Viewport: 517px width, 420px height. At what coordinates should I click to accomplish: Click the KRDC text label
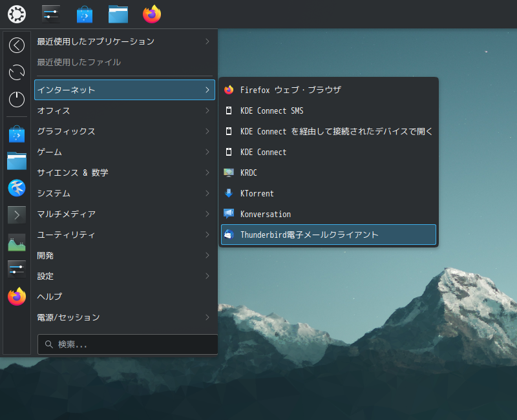click(249, 173)
